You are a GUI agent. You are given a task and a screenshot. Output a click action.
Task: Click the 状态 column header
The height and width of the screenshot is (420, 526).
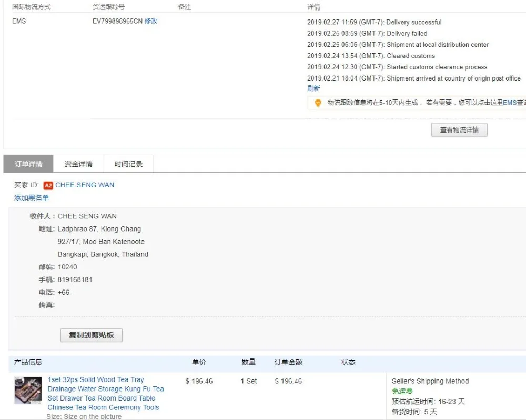tap(348, 362)
